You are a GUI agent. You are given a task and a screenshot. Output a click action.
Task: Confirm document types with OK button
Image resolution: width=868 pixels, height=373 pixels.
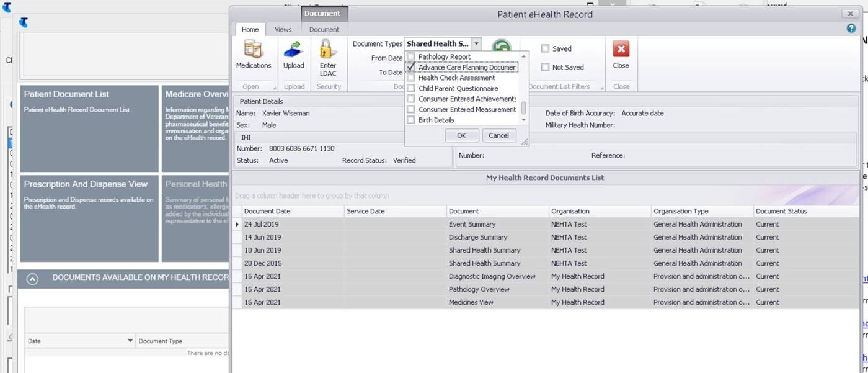click(x=461, y=135)
